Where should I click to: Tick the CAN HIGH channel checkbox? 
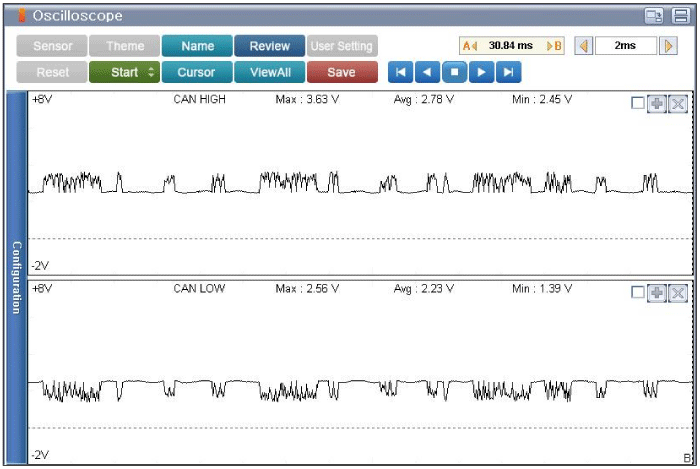(x=638, y=104)
